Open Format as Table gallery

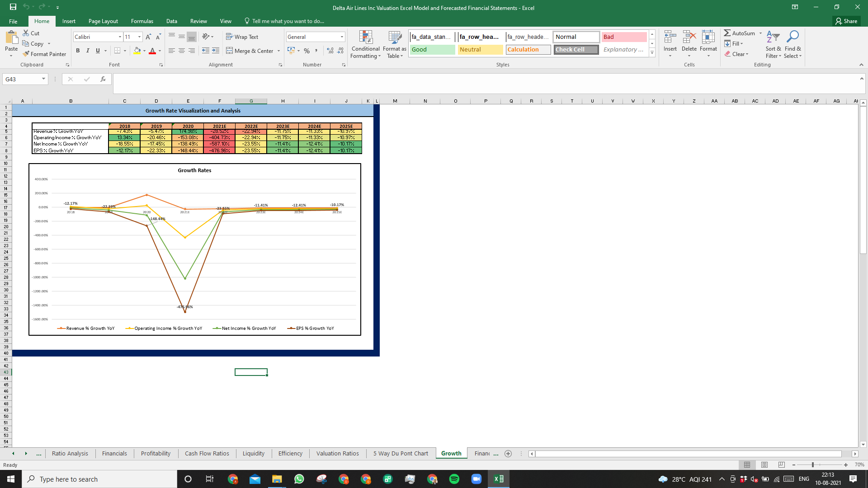[395, 44]
